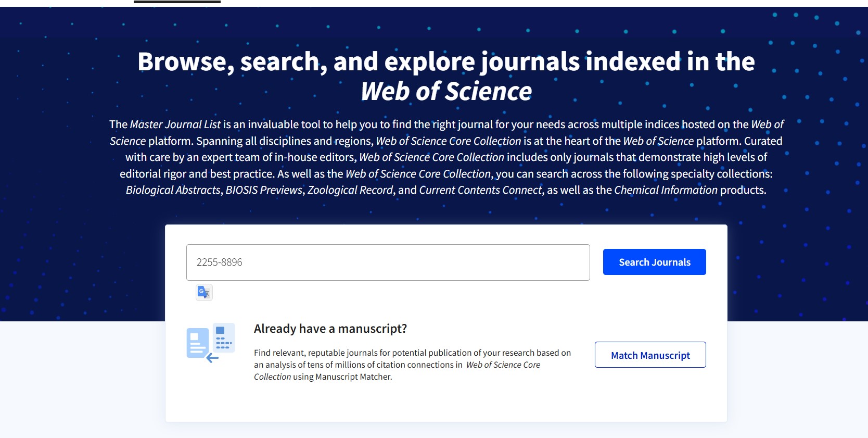Open Match Manuscript
This screenshot has width=868, height=438.
(650, 355)
